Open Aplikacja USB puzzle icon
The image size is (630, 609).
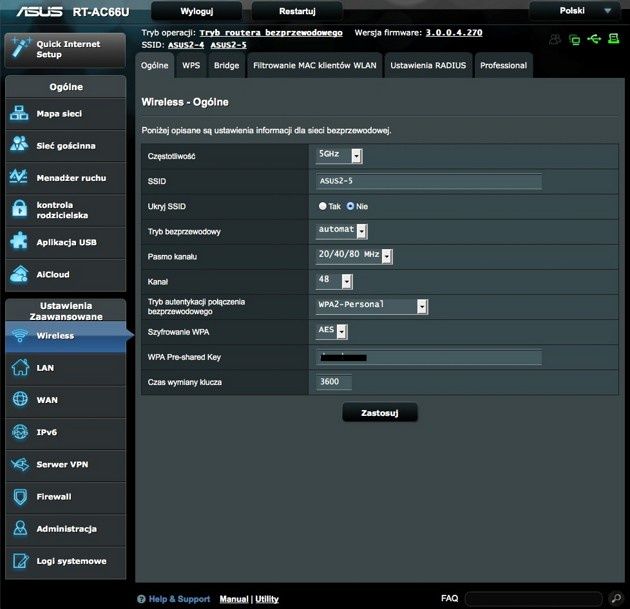(19, 241)
